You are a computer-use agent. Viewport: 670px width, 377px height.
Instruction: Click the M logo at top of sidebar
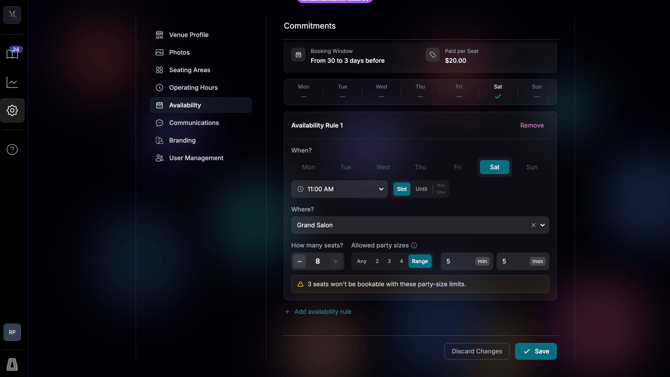12,15
